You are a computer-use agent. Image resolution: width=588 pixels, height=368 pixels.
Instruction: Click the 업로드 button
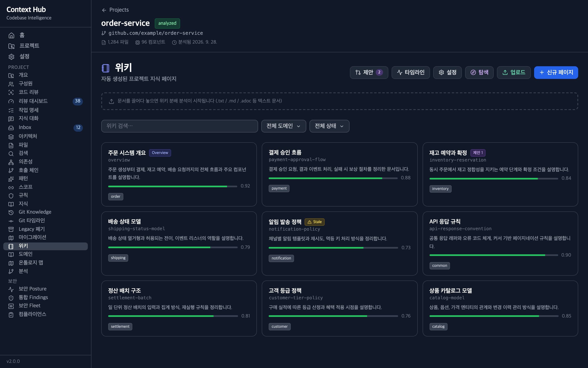pos(514,72)
